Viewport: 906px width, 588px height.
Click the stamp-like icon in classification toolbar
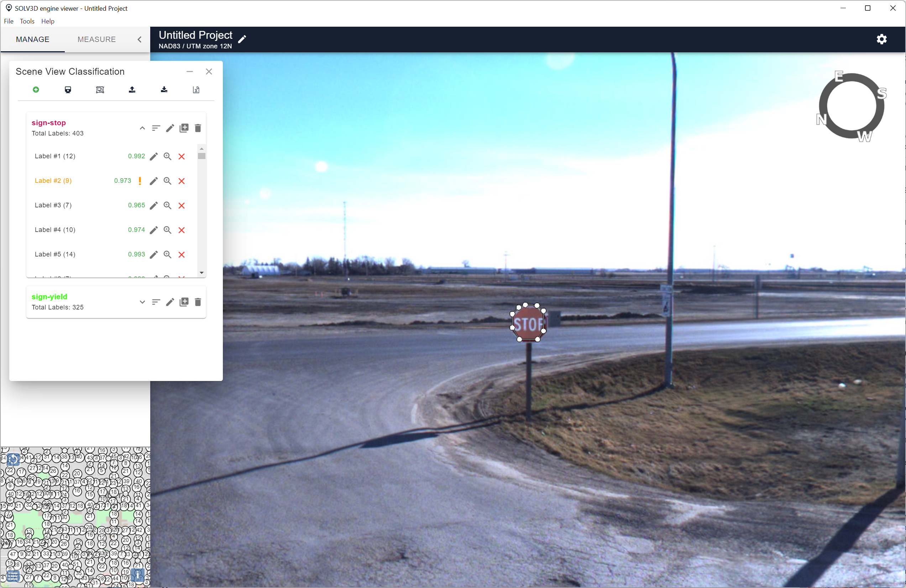click(68, 90)
